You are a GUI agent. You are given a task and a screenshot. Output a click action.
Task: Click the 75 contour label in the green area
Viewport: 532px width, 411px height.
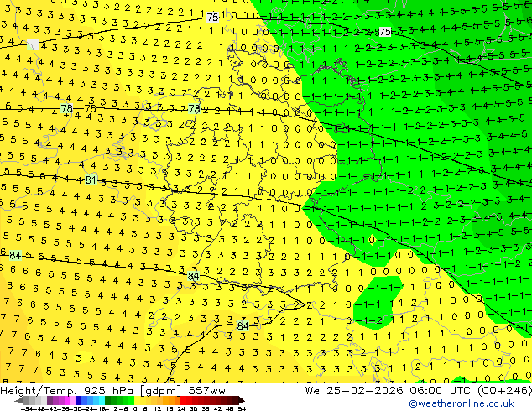[x=385, y=32]
